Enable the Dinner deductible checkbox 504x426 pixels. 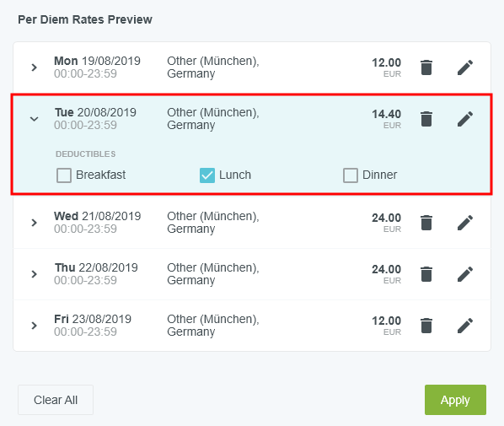tap(351, 175)
